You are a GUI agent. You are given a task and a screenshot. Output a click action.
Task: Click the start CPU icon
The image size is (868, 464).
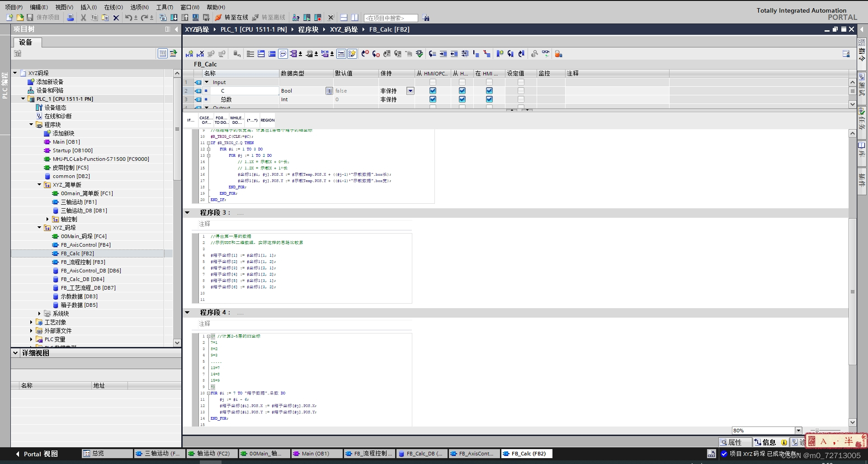[307, 18]
